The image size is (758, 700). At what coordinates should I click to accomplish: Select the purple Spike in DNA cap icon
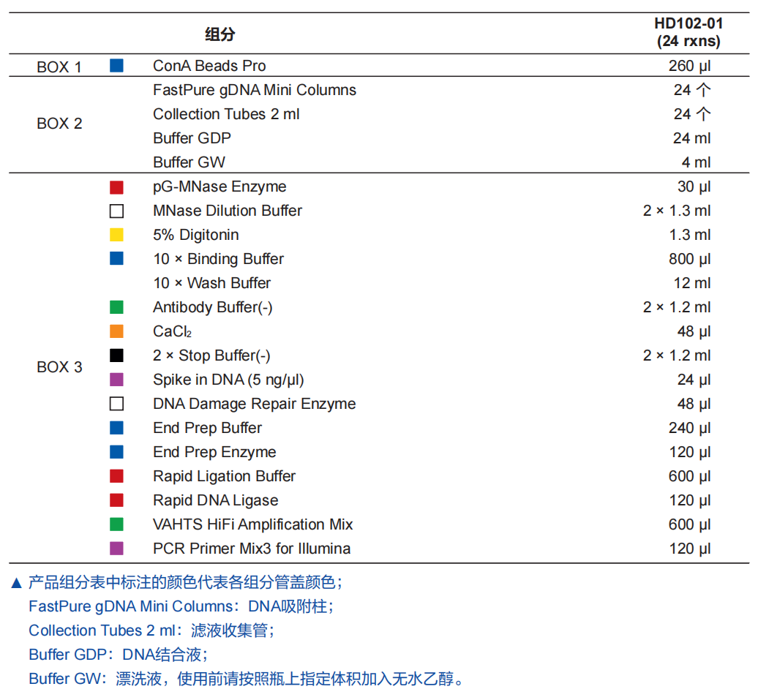click(x=116, y=380)
